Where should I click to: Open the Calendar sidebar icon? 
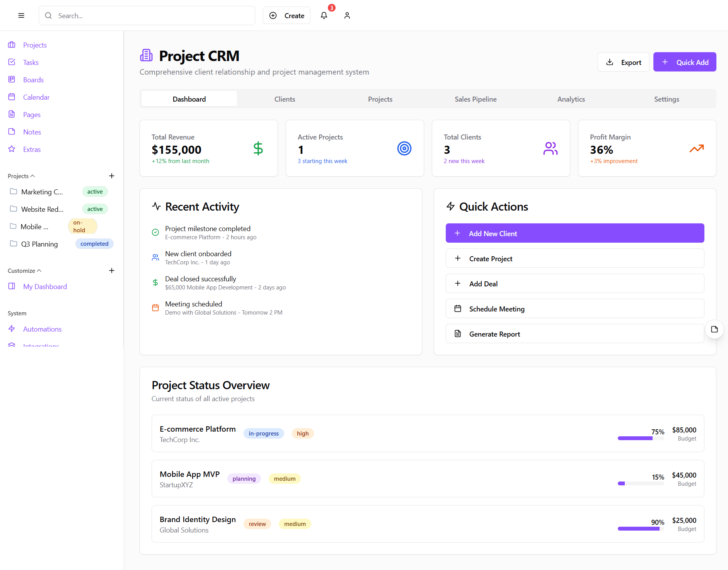[12, 97]
